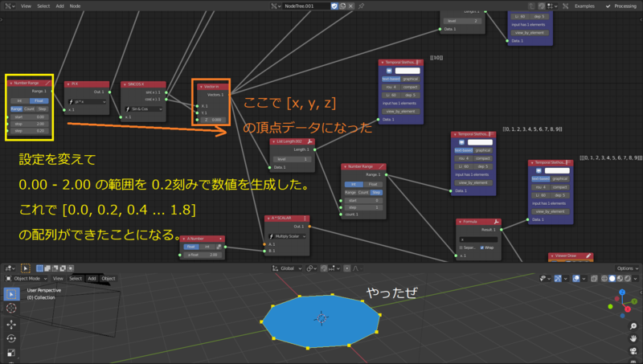Click the Viewer Draw node pencil icon
Screen dimensions: 643x364
pyautogui.click(x=588, y=256)
